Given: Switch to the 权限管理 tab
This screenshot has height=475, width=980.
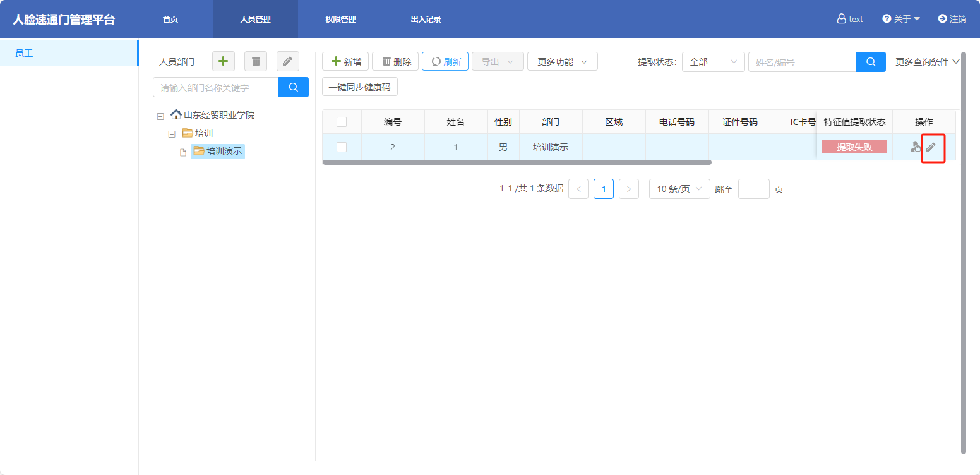Looking at the screenshot, I should tap(340, 20).
